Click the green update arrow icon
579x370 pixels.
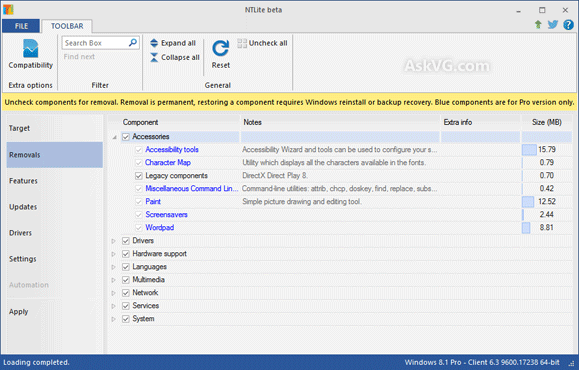(x=538, y=25)
